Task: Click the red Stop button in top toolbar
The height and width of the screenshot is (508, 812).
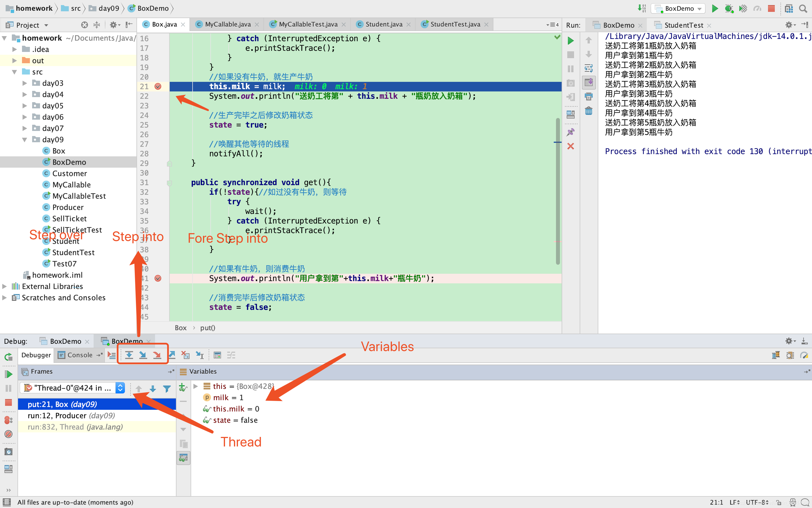Action: pyautogui.click(x=771, y=8)
